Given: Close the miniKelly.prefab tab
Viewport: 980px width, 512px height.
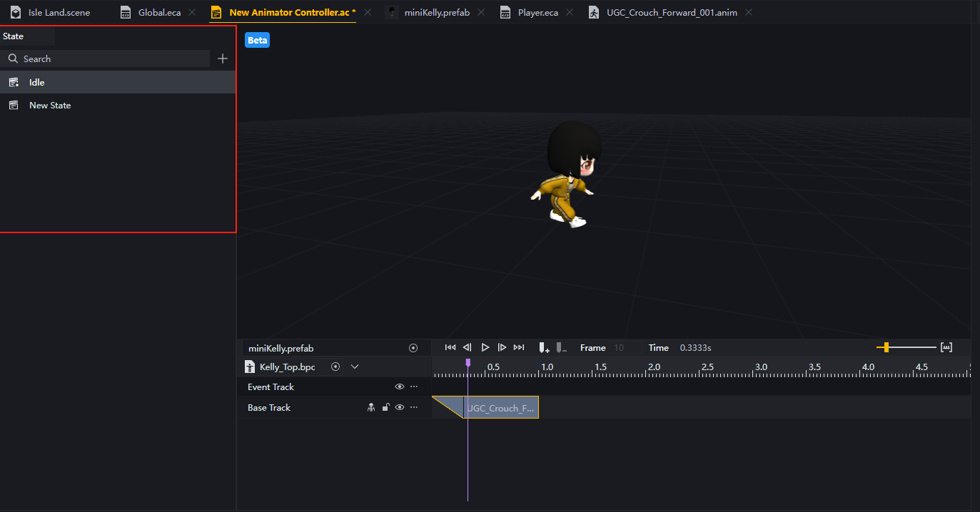Looking at the screenshot, I should click(481, 12).
